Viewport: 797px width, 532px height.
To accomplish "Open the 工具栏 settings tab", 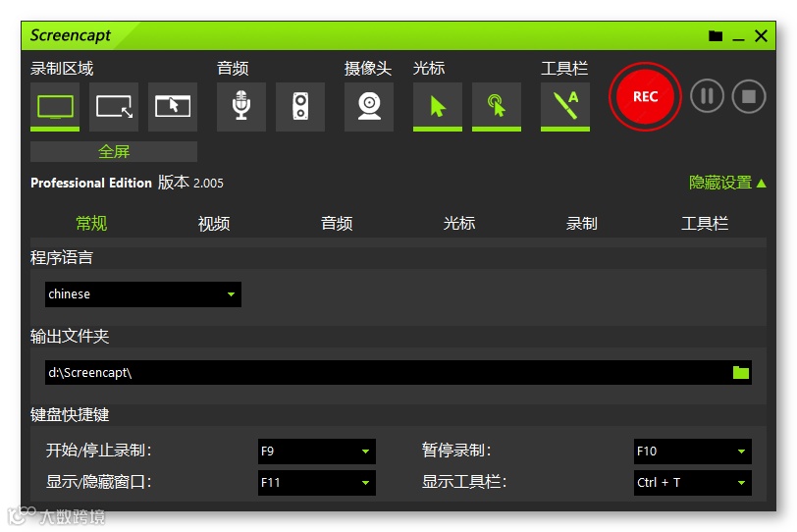I will point(705,223).
